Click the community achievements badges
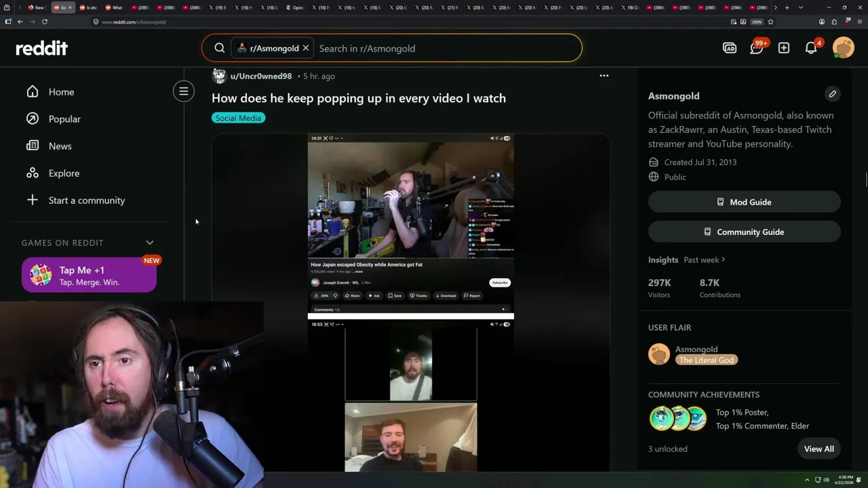This screenshot has width=868, height=488. tap(678, 419)
